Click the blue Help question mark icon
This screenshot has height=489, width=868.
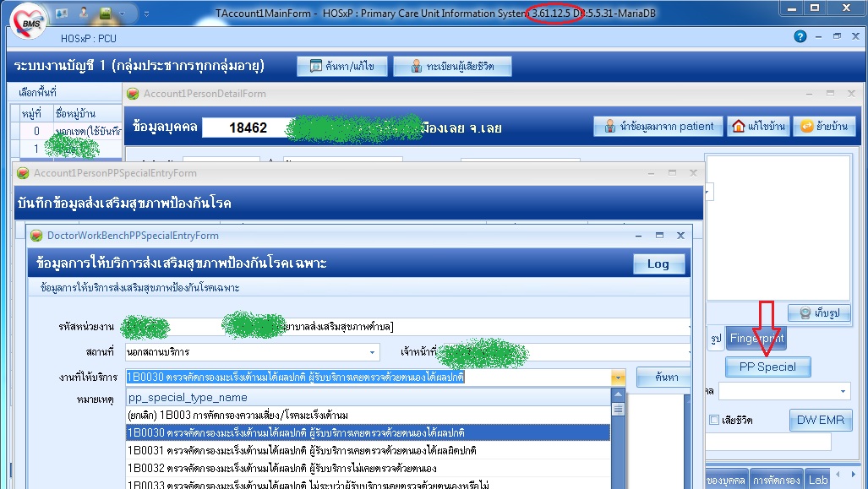click(800, 37)
